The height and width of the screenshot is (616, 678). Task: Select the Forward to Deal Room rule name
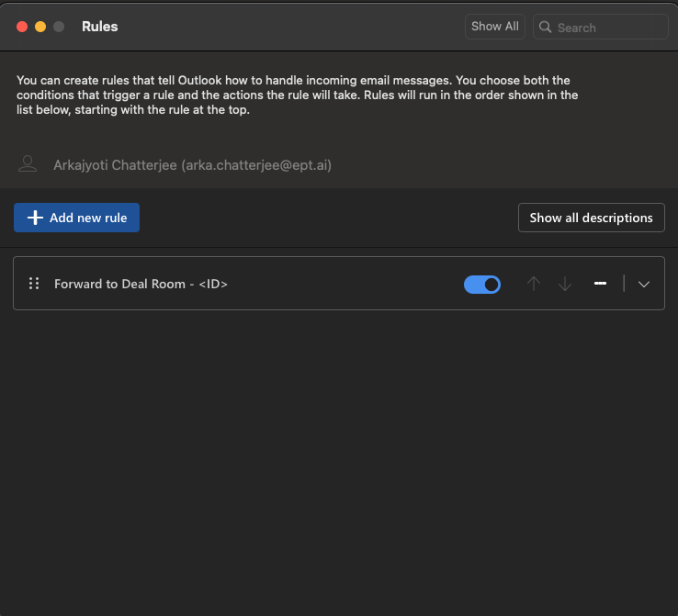click(x=141, y=284)
